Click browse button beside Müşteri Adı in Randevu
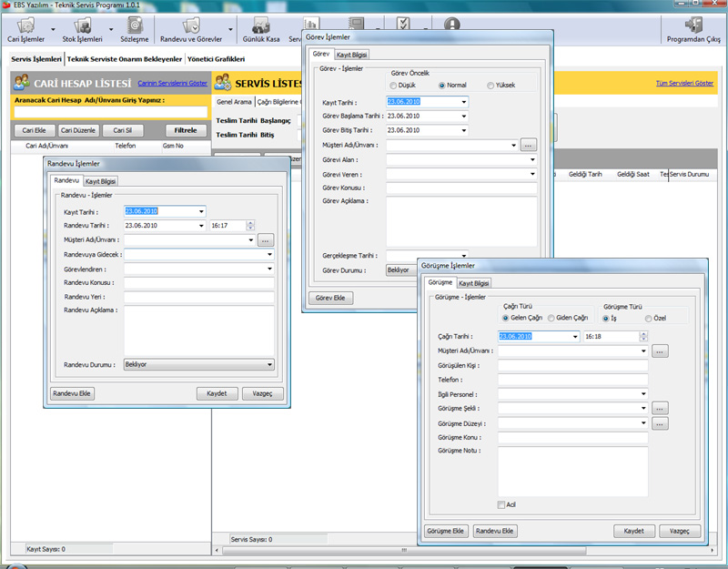 [x=265, y=240]
